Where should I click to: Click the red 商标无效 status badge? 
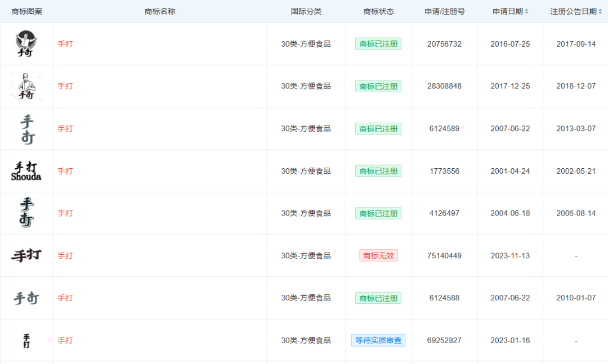[x=378, y=255]
